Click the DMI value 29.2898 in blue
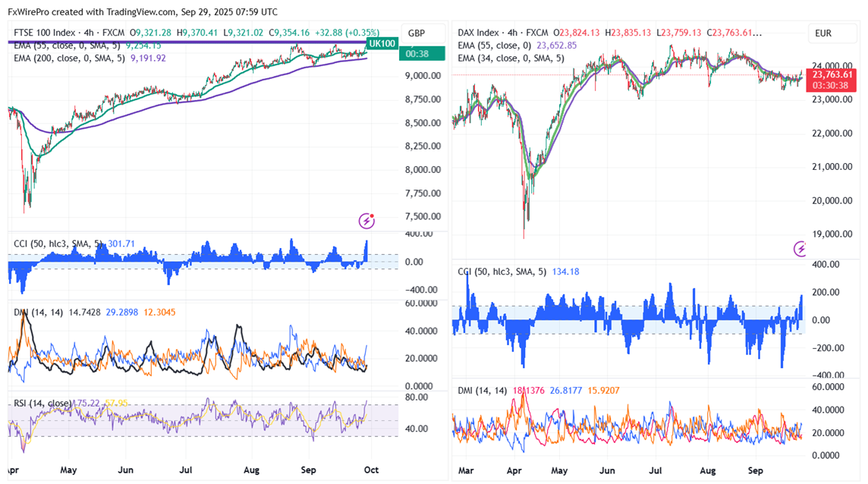 [x=122, y=313]
